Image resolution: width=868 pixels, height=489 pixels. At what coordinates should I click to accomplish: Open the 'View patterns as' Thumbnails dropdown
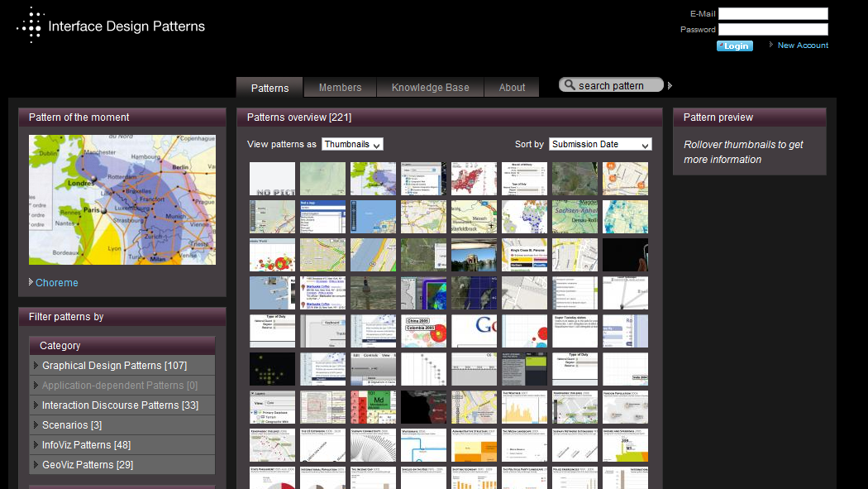click(x=352, y=144)
